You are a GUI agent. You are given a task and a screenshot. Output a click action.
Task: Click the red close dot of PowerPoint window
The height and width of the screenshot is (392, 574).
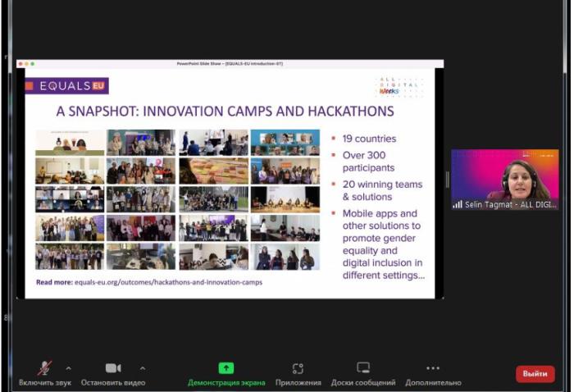pyautogui.click(x=21, y=64)
